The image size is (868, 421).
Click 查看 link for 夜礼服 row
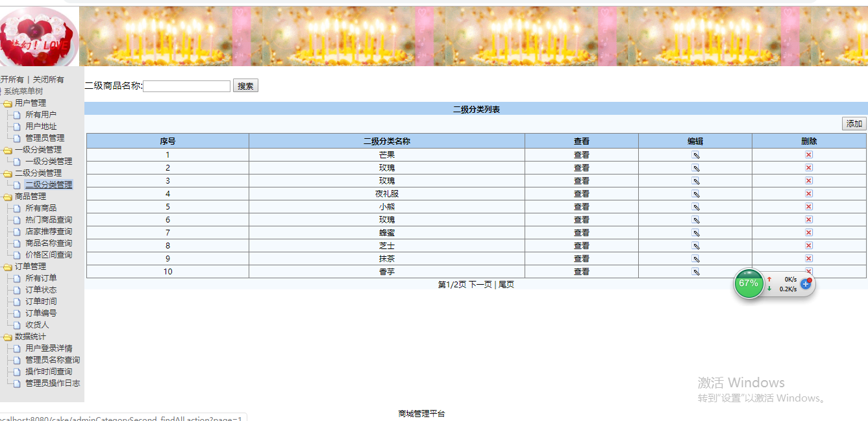pyautogui.click(x=582, y=194)
